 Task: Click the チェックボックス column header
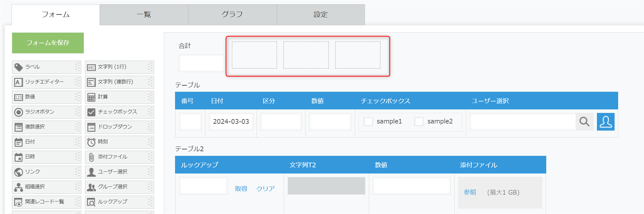386,101
